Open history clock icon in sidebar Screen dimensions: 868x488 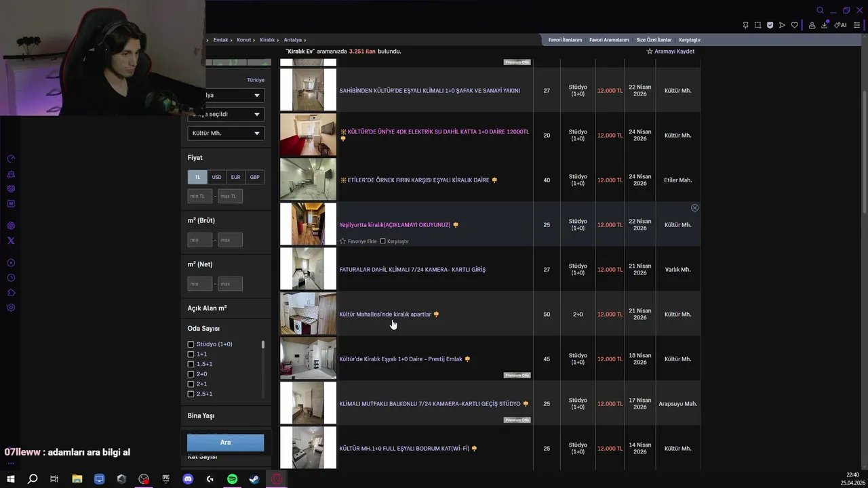click(x=11, y=278)
